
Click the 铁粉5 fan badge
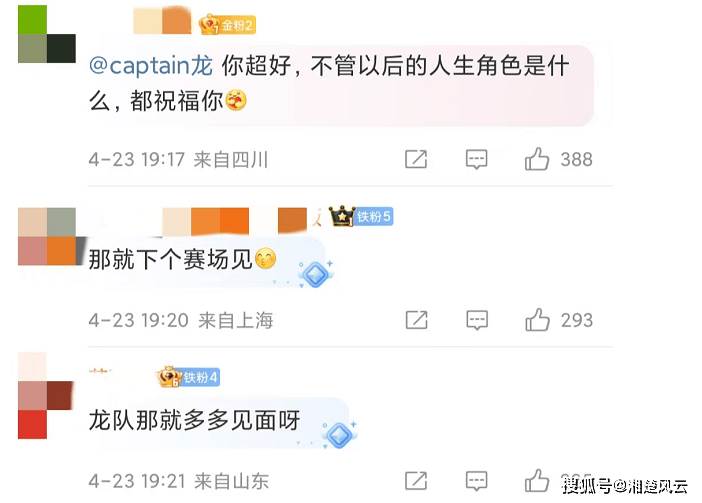361,217
